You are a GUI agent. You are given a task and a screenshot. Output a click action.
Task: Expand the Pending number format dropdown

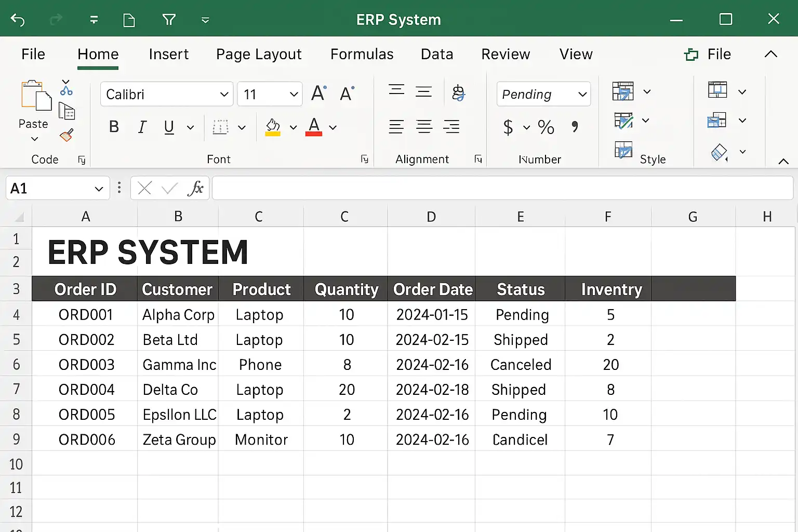coord(582,95)
